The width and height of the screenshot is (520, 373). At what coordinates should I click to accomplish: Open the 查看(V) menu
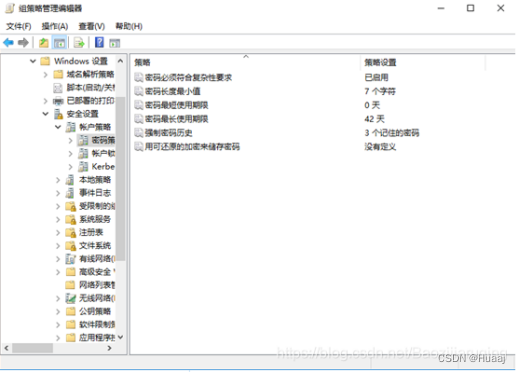[92, 26]
